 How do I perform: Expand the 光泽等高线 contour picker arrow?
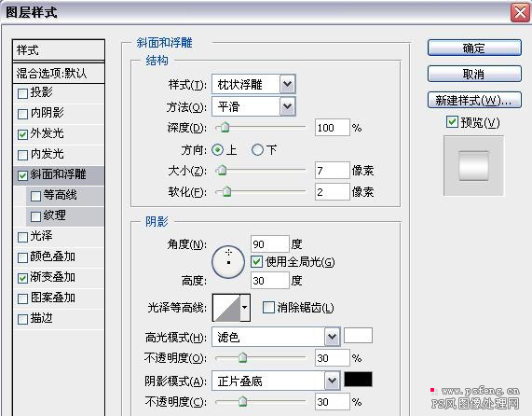(245, 307)
